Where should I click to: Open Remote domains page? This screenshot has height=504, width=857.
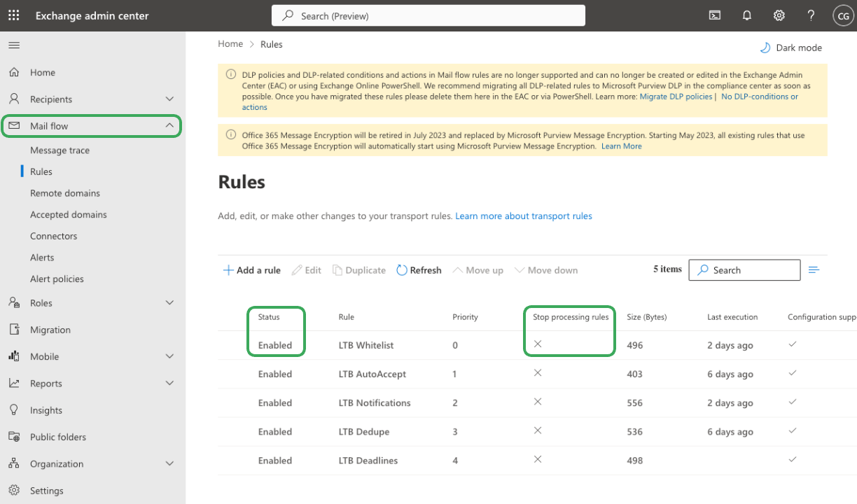pos(65,193)
